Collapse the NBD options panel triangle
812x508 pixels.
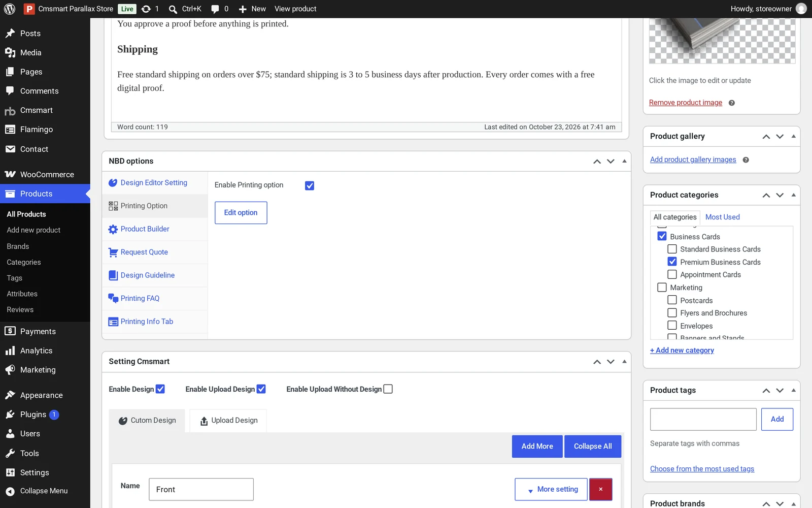click(624, 161)
